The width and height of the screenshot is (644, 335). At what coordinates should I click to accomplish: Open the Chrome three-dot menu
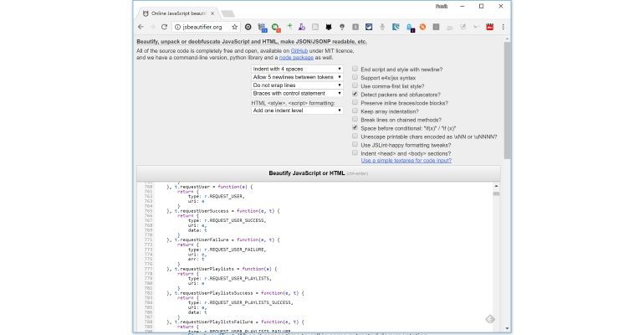click(503, 27)
